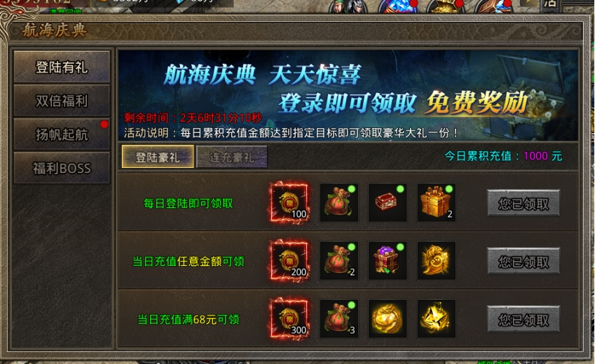The width and height of the screenshot is (595, 364).
Task: Click the 100 ingot reward in daily login row
Action: coord(289,202)
